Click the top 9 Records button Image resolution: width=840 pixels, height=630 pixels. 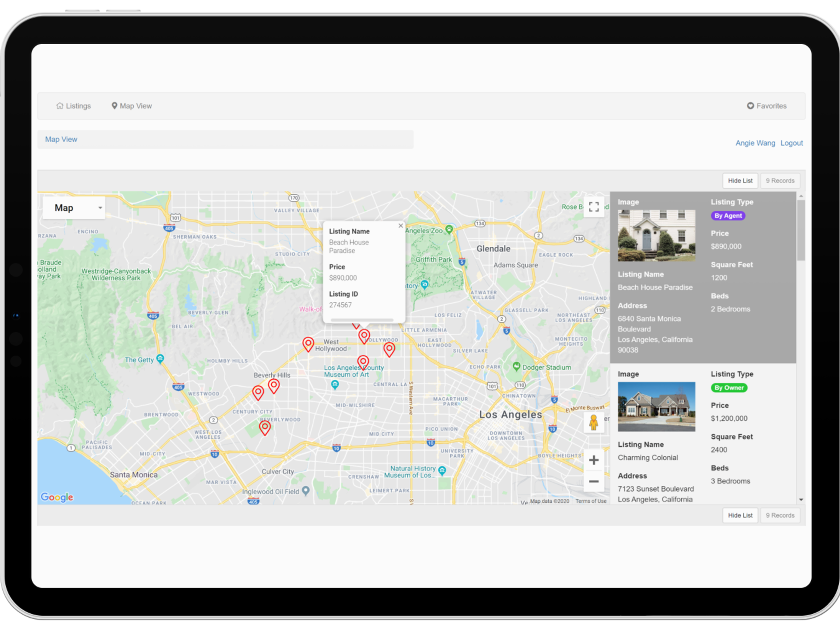coord(780,181)
